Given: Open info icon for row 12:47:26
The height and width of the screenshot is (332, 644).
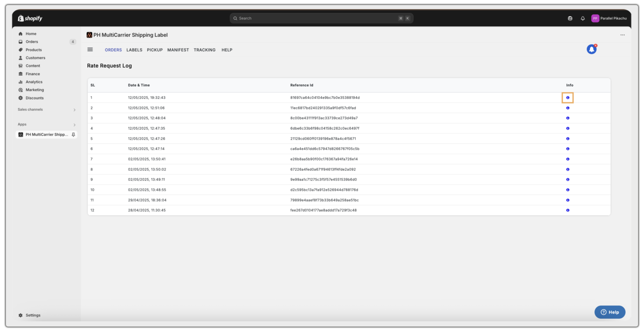Looking at the screenshot, I should (x=568, y=138).
